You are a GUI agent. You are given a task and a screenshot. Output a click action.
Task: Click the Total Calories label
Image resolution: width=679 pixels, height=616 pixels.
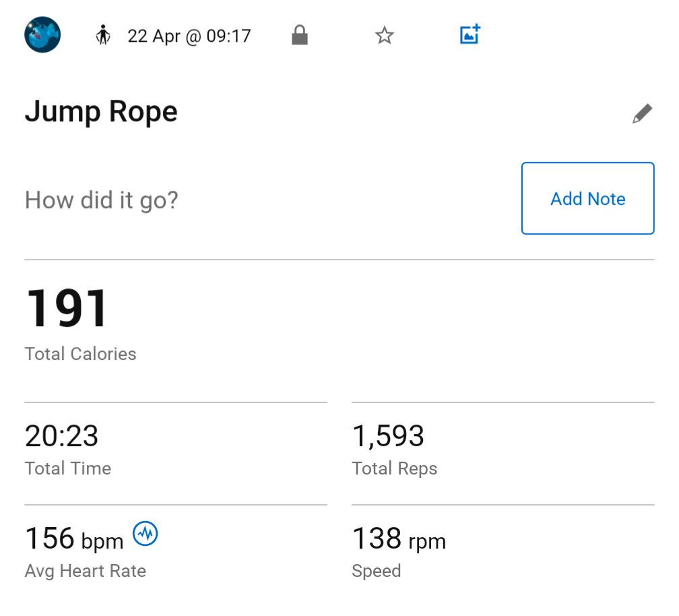point(81,355)
